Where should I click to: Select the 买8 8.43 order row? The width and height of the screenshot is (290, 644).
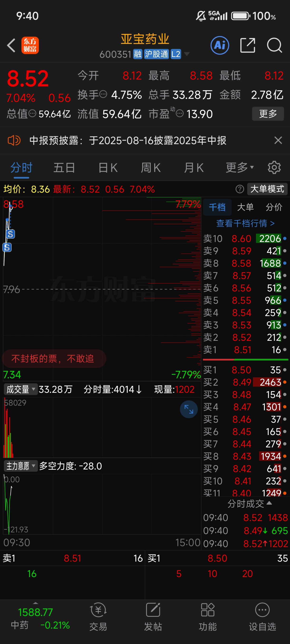click(245, 456)
